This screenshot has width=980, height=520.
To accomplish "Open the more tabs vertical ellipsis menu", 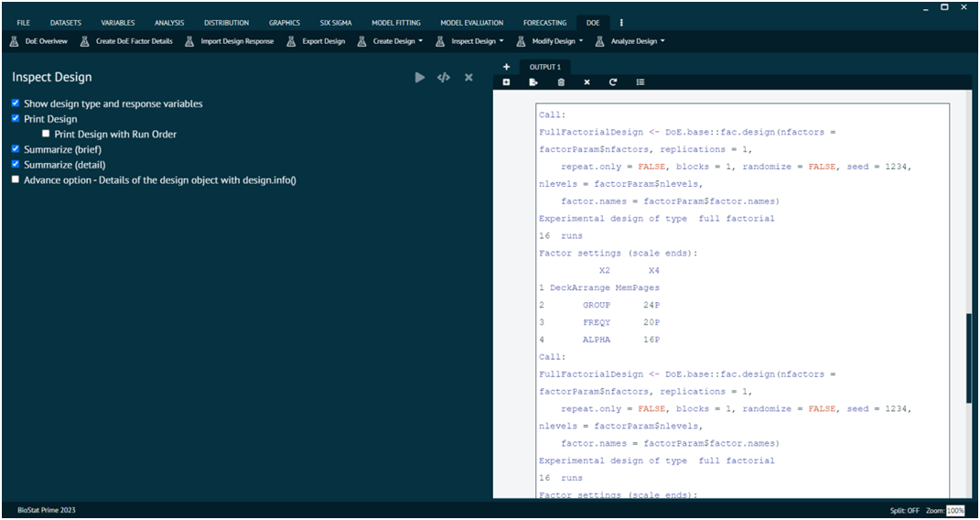I will point(621,23).
